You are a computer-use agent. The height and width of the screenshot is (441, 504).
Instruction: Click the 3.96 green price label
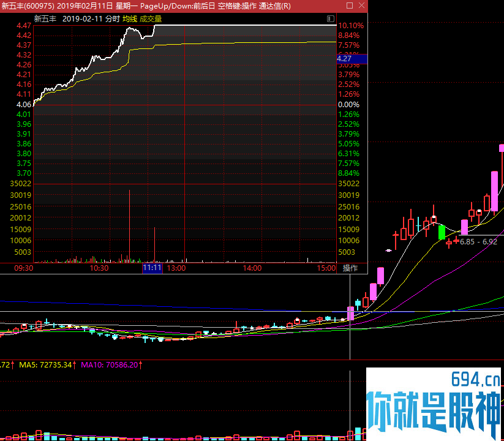24,124
